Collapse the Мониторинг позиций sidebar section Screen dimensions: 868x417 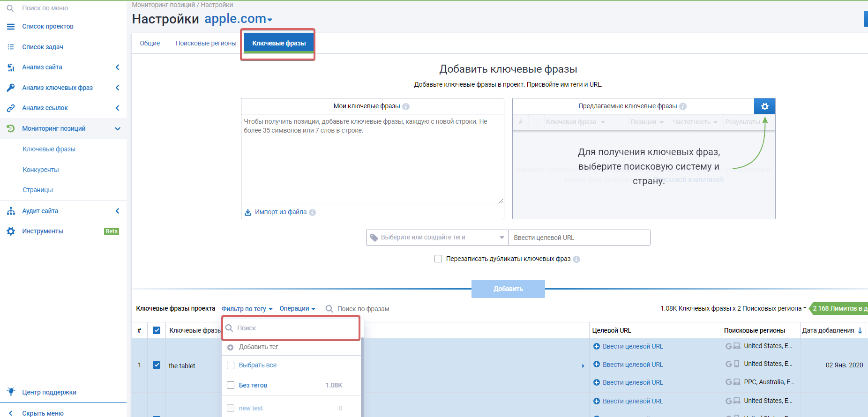pos(118,128)
